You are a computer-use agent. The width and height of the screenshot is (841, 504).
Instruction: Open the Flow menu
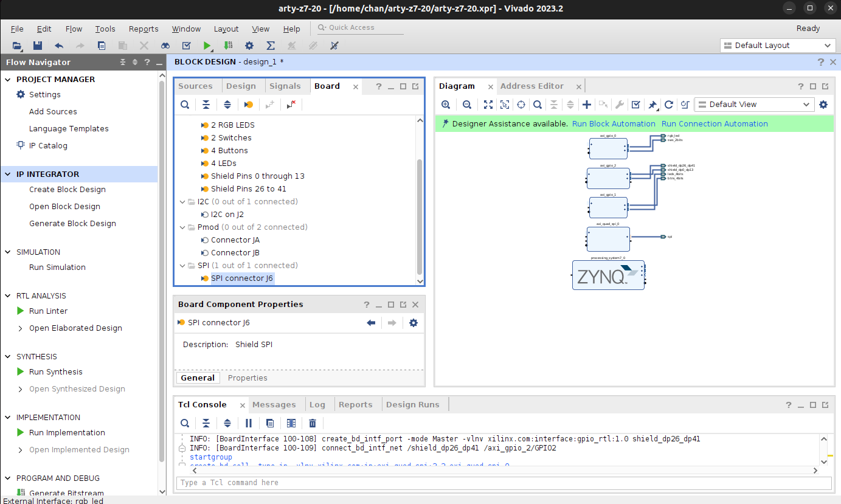tap(74, 29)
